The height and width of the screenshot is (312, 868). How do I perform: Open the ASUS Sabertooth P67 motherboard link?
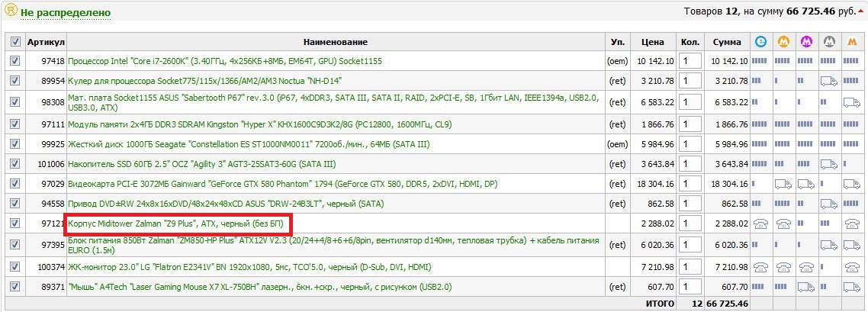334,102
